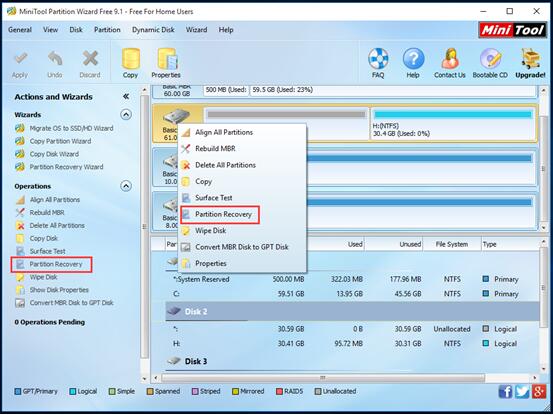Choose Wipe Disk in context menu
This screenshot has width=553, height=415.
[242, 231]
